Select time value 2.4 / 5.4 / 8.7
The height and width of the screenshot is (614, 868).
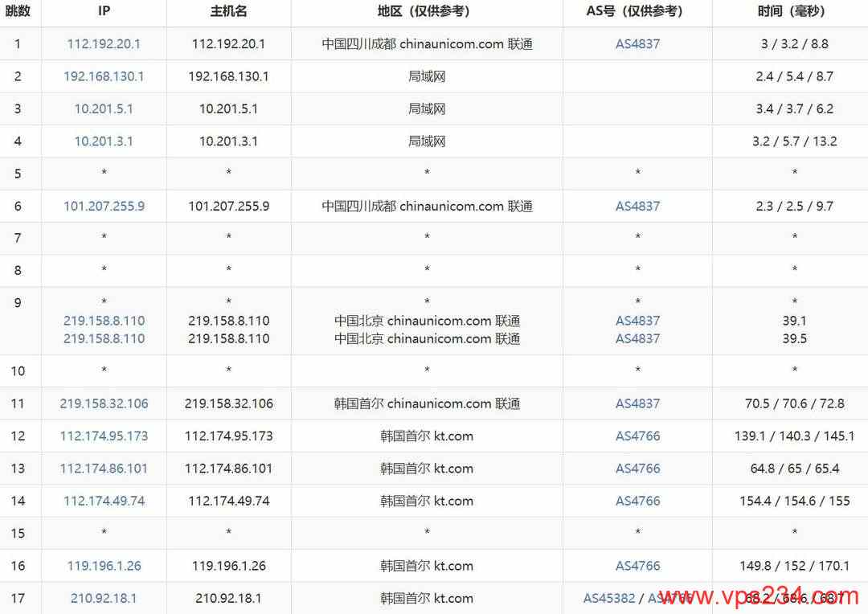tap(794, 76)
